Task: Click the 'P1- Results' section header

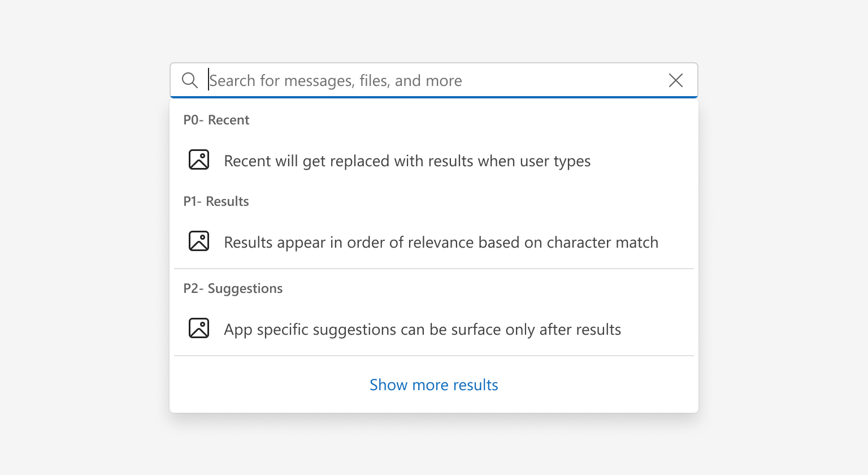Action: (x=216, y=201)
